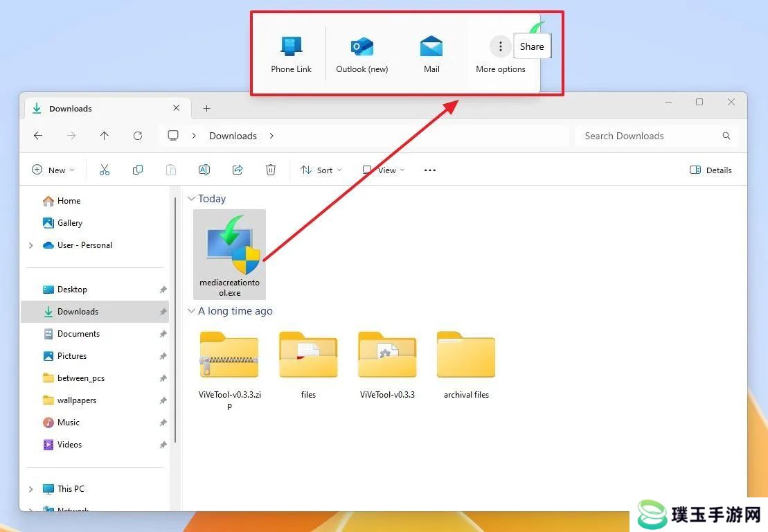Select mediacreationtool.exe file
768x532 pixels.
pos(230,254)
